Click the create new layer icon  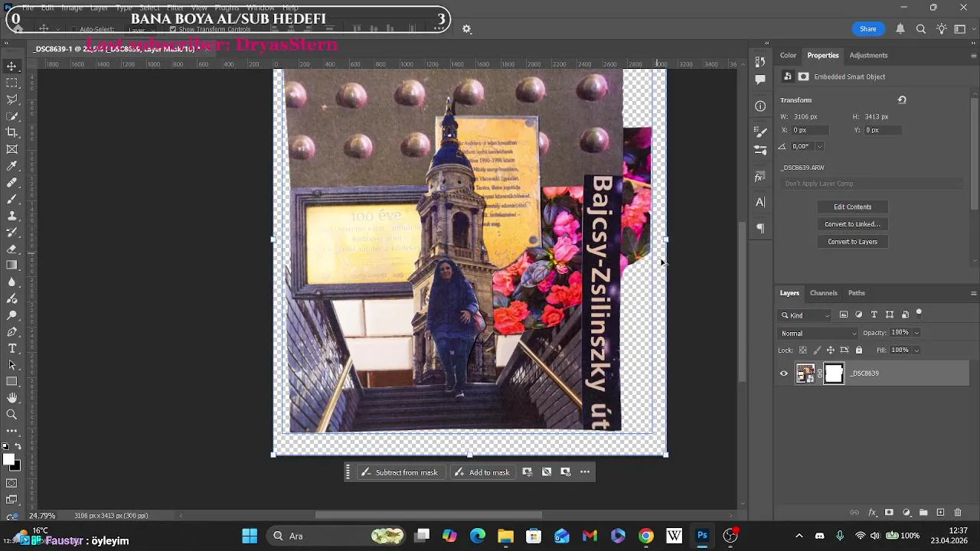click(x=940, y=513)
